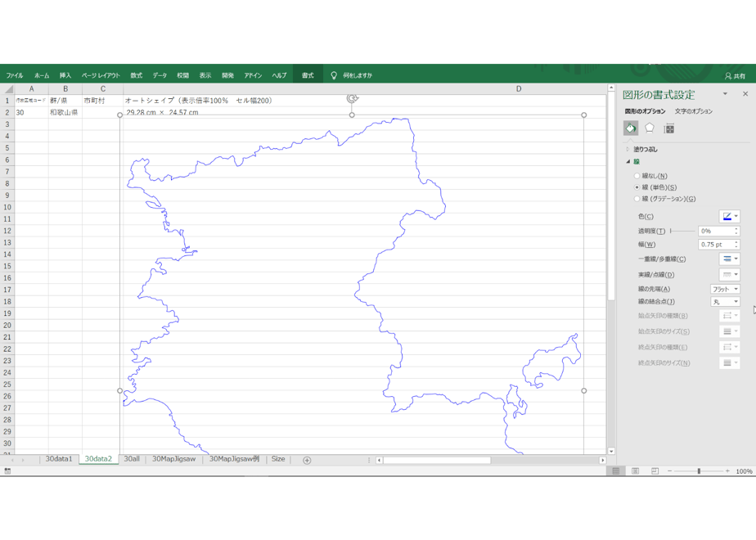Image resolution: width=756 pixels, height=540 pixels.
Task: Open 一重線/多重線(C) compound type dropdown
Action: tap(730, 259)
